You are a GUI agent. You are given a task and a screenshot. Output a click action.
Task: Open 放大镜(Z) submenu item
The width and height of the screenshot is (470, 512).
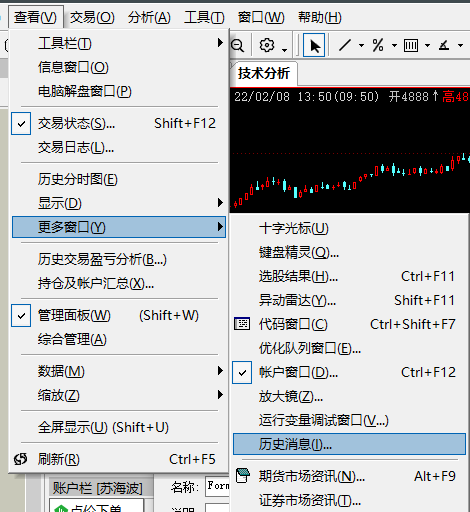[x=349, y=396]
